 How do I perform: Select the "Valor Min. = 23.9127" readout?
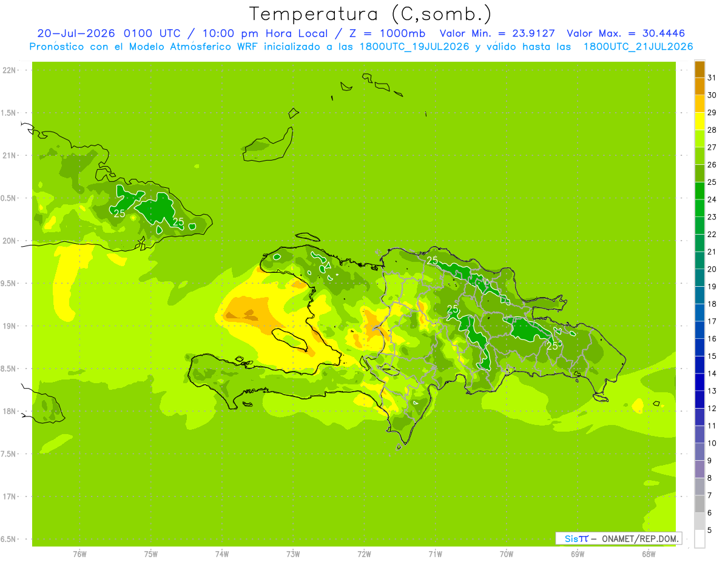(498, 33)
